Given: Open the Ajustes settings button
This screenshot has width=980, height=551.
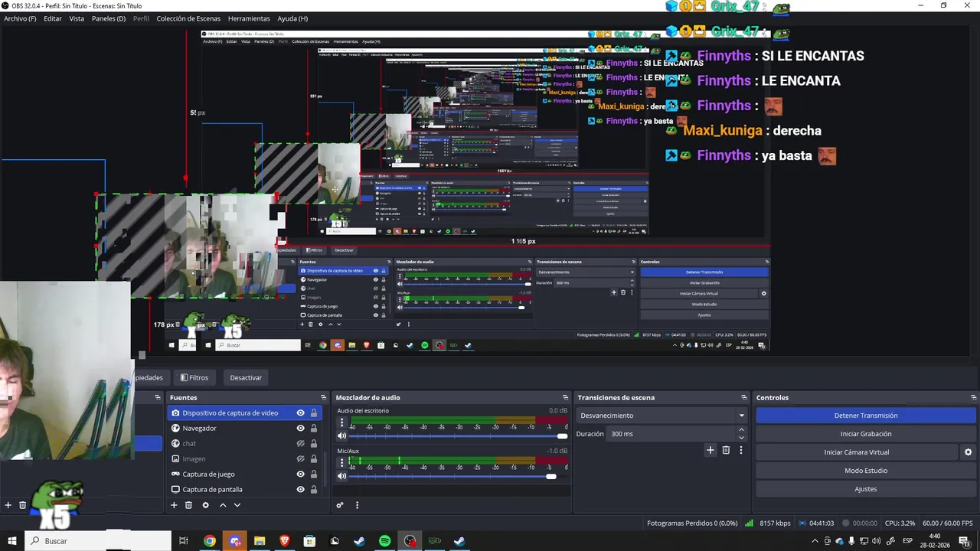Looking at the screenshot, I should [866, 489].
